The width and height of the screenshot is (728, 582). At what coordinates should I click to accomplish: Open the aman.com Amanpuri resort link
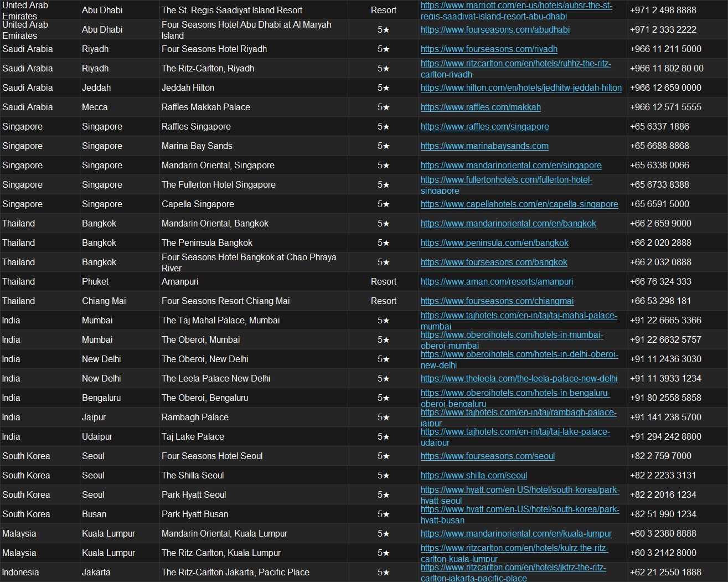click(x=497, y=282)
